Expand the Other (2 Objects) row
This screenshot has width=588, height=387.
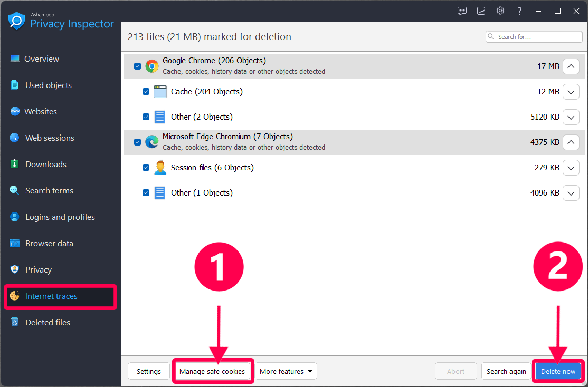point(571,117)
